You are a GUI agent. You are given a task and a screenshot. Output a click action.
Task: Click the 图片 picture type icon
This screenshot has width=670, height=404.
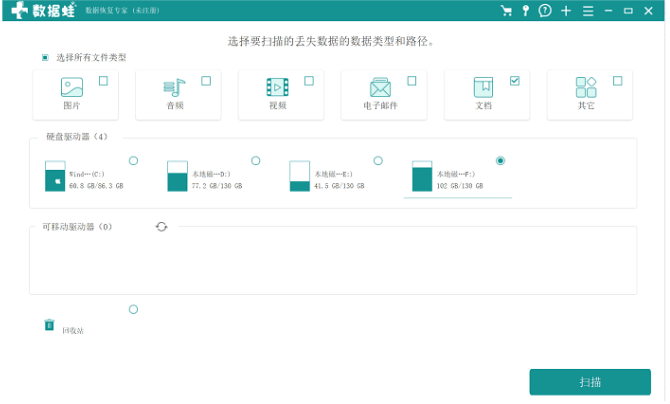[72, 88]
